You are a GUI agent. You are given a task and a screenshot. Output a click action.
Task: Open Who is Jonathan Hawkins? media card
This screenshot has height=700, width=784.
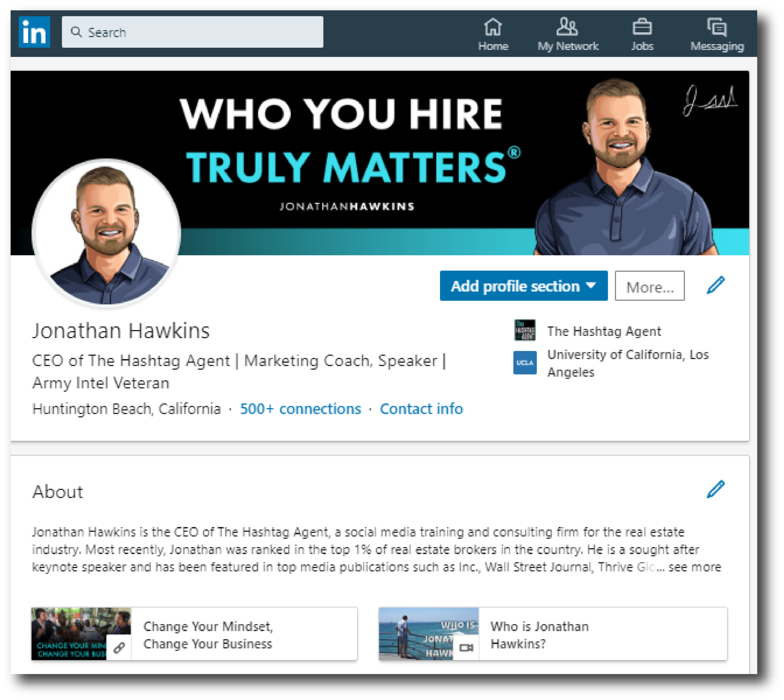pyautogui.click(x=553, y=634)
